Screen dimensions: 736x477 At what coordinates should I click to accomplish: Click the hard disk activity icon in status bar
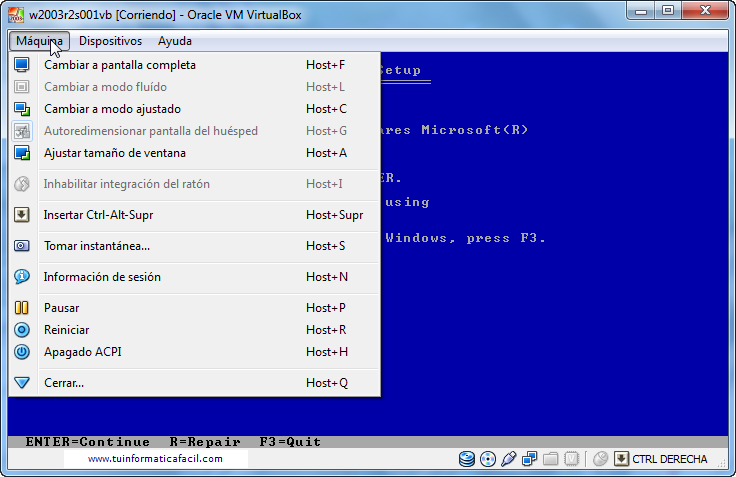click(x=467, y=459)
